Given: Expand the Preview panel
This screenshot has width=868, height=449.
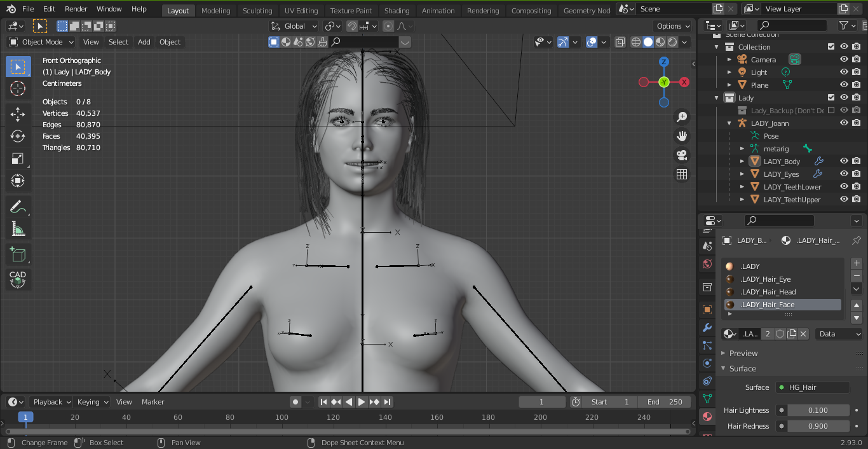Looking at the screenshot, I should coord(743,354).
